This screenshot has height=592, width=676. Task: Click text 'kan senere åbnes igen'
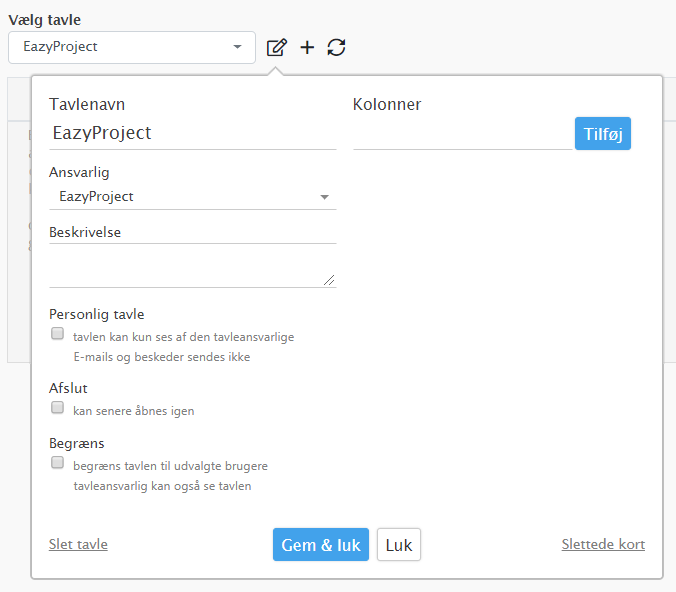pyautogui.click(x=134, y=411)
